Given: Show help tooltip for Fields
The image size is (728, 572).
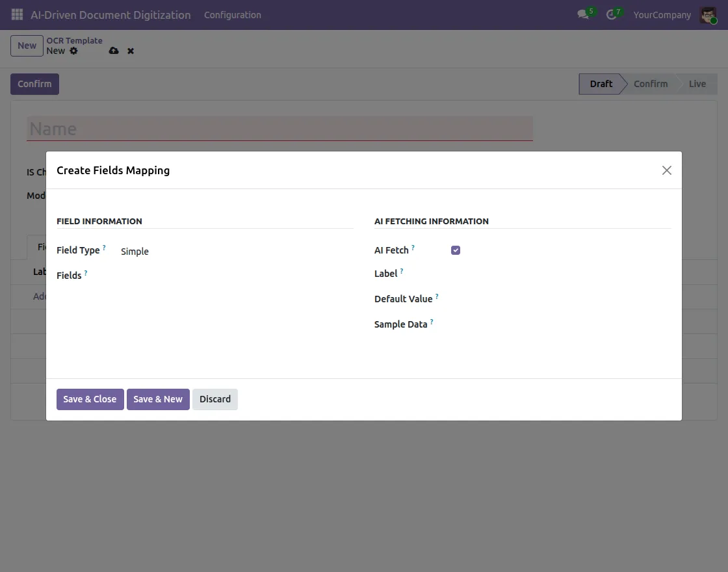Looking at the screenshot, I should 85,273.
